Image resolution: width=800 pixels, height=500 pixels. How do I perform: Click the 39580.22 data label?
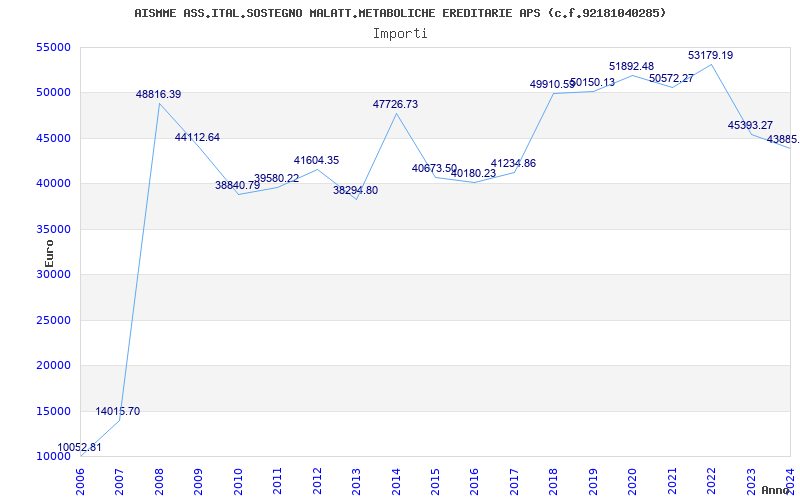(x=277, y=178)
